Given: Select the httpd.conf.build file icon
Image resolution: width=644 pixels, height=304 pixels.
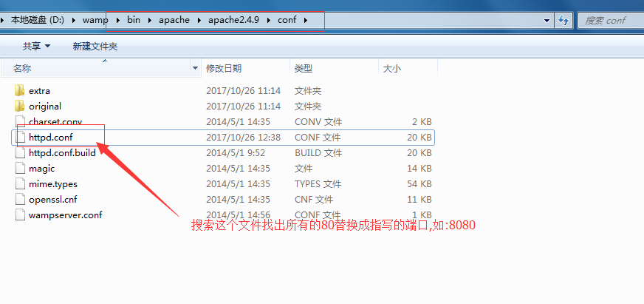Looking at the screenshot, I should point(20,153).
